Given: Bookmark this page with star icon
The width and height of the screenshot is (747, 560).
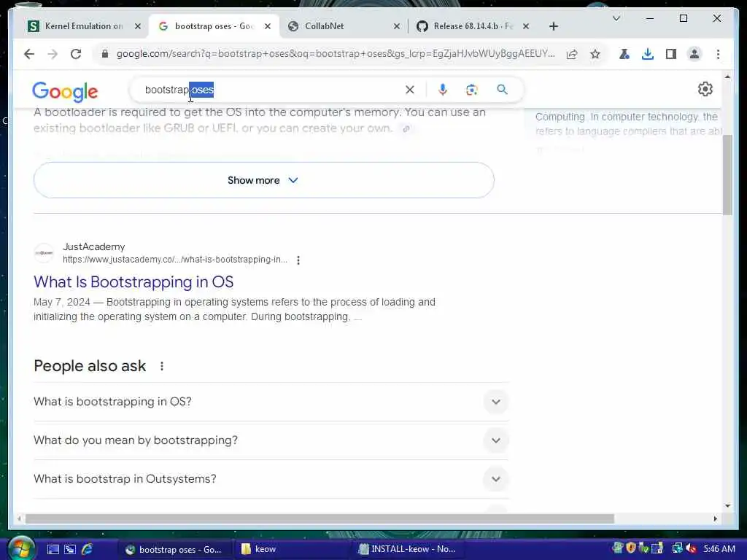Looking at the screenshot, I should pos(595,54).
